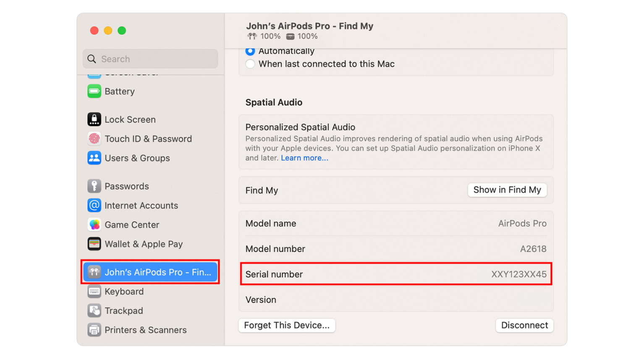Viewport: 644px width, 363px height.
Task: Select the Automatically radio option
Action: click(250, 51)
